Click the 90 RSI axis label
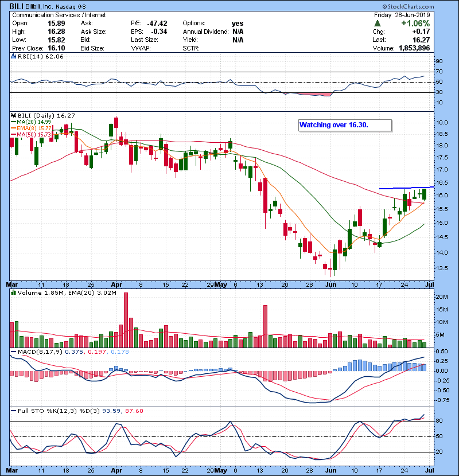This screenshot has width=459, height=476. (x=439, y=61)
